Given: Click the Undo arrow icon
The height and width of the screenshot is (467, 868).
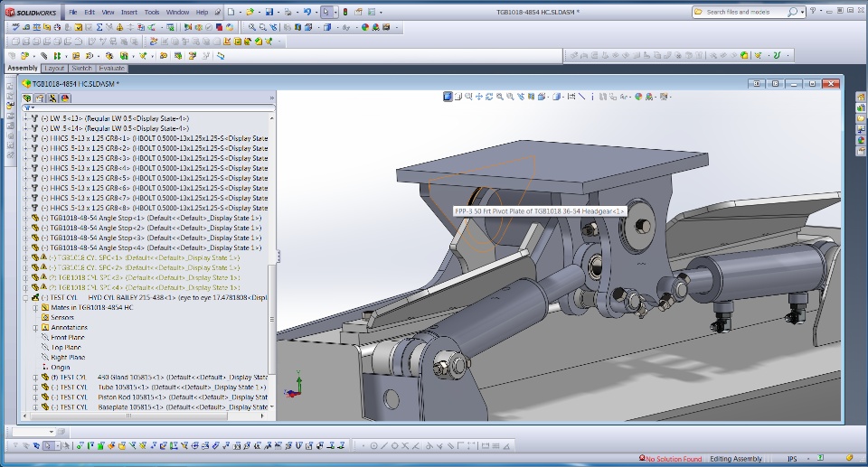Looking at the screenshot, I should coord(307,13).
